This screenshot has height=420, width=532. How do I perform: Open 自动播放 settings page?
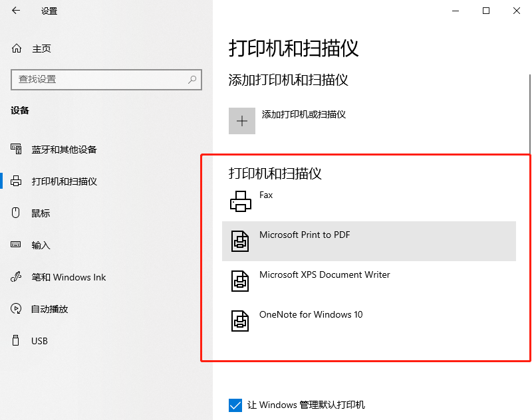pos(49,309)
